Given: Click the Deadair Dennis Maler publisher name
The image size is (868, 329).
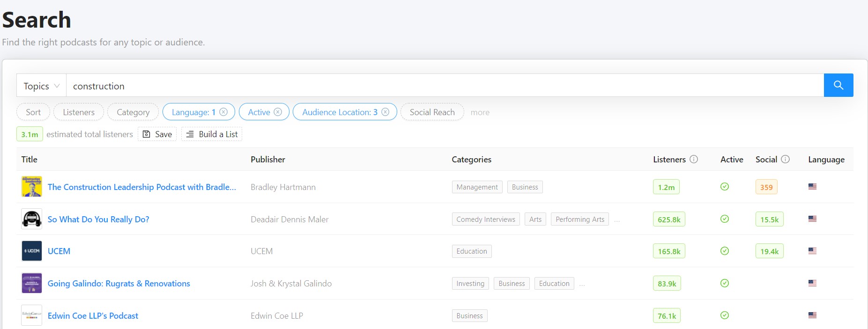Looking at the screenshot, I should (289, 219).
